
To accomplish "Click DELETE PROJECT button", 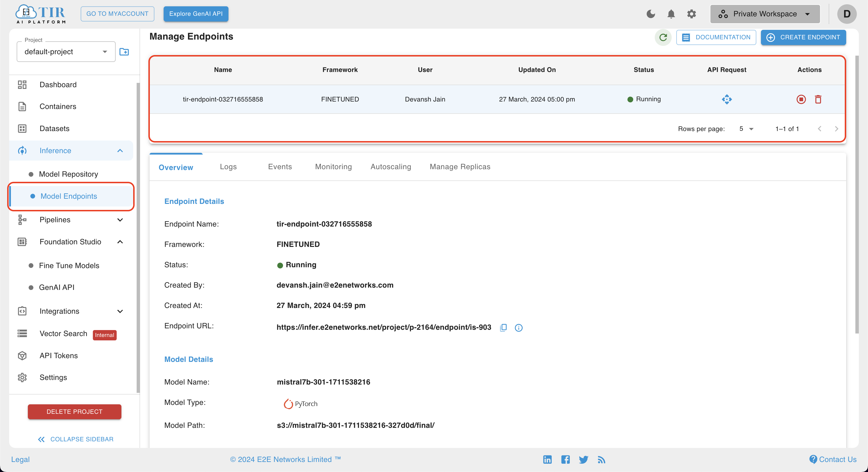I will (x=74, y=411).
